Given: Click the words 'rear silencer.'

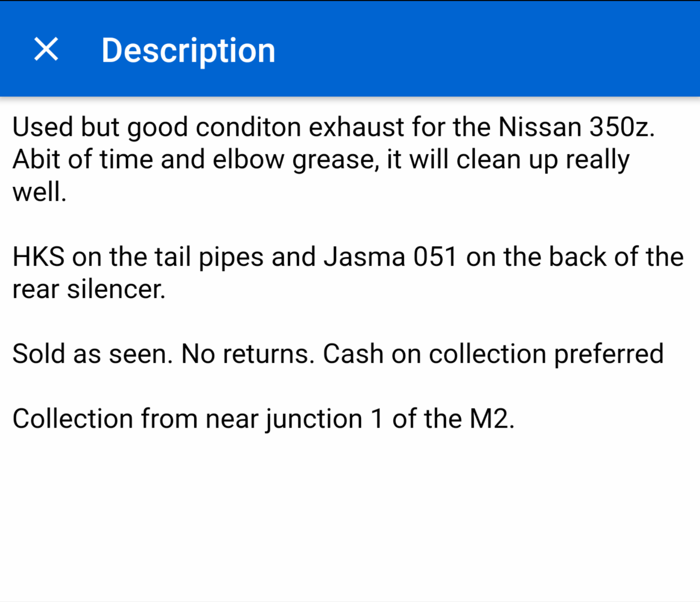Looking at the screenshot, I should pos(89,290).
